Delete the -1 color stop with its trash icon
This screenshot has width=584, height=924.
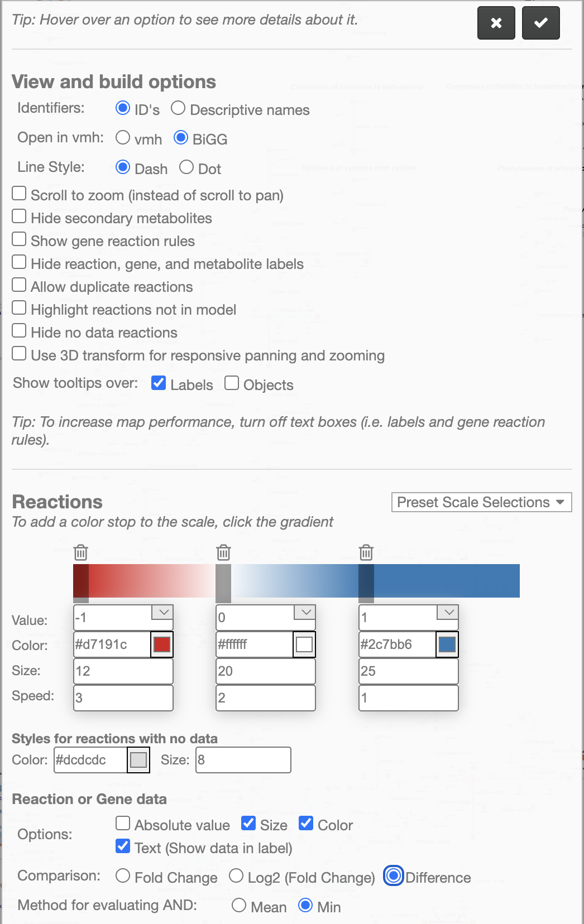pos(81,552)
